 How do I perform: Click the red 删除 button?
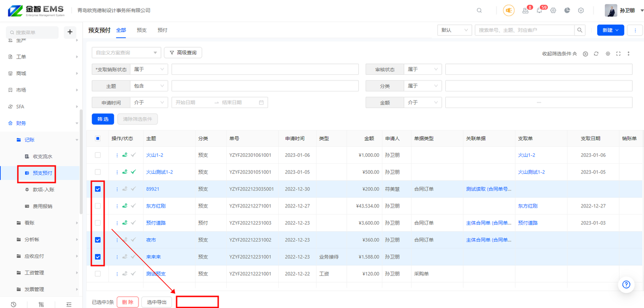click(128, 302)
